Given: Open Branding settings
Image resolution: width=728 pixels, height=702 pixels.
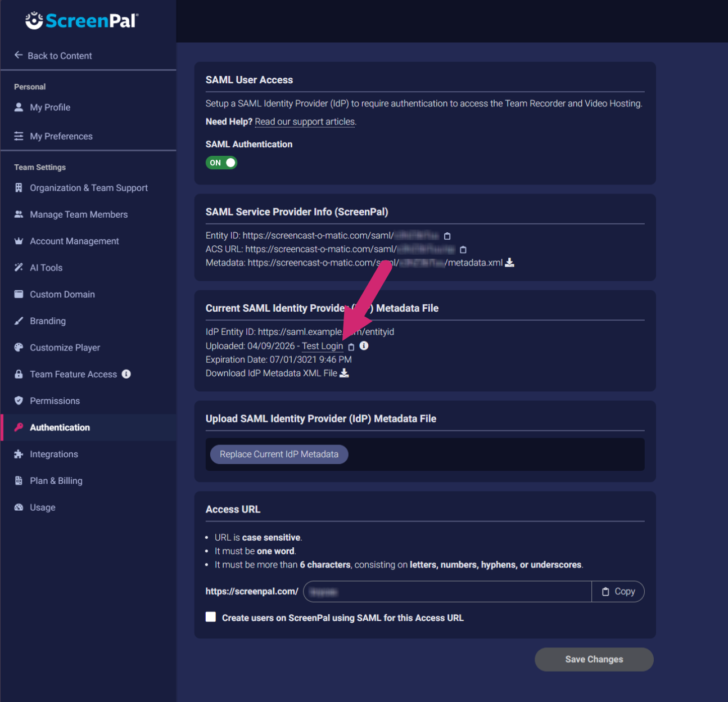Looking at the screenshot, I should (48, 321).
